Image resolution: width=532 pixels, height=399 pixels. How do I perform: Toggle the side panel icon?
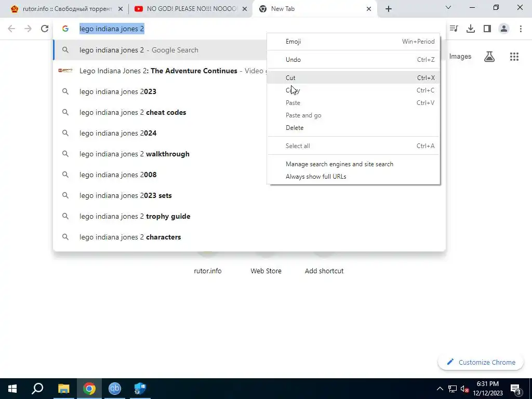point(487,29)
